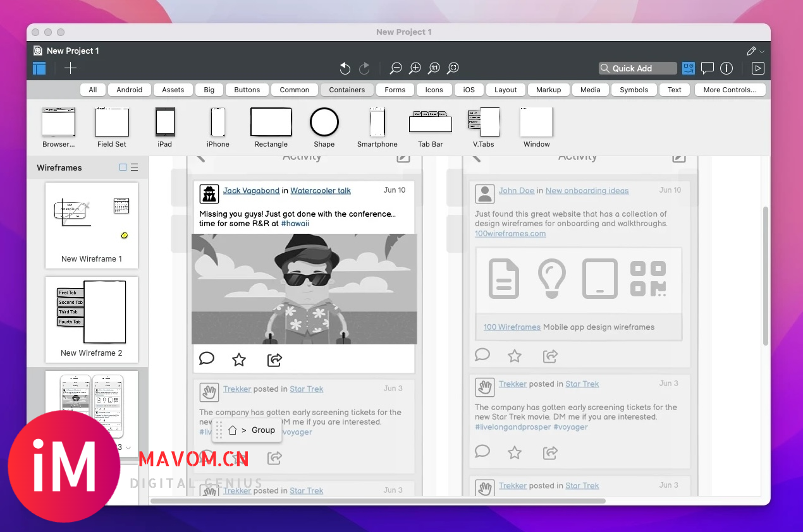Open the comments speech bubble icon

pyautogui.click(x=708, y=68)
